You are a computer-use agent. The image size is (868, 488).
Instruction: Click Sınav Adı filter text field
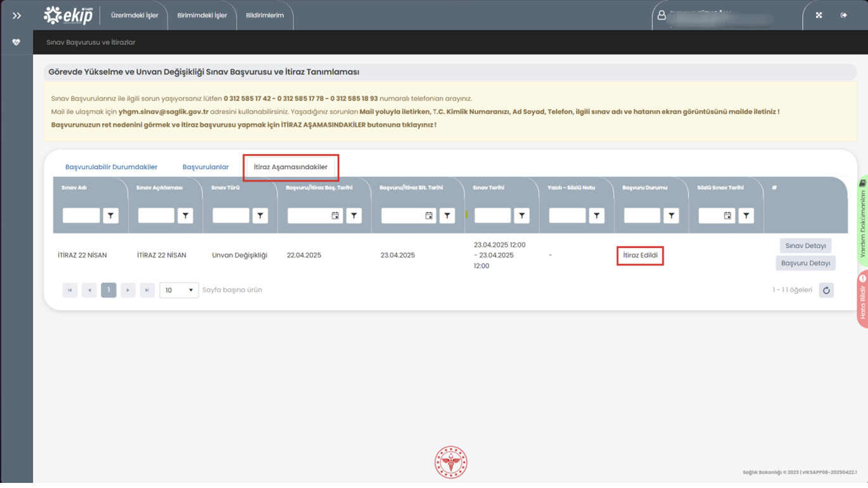[x=81, y=216]
